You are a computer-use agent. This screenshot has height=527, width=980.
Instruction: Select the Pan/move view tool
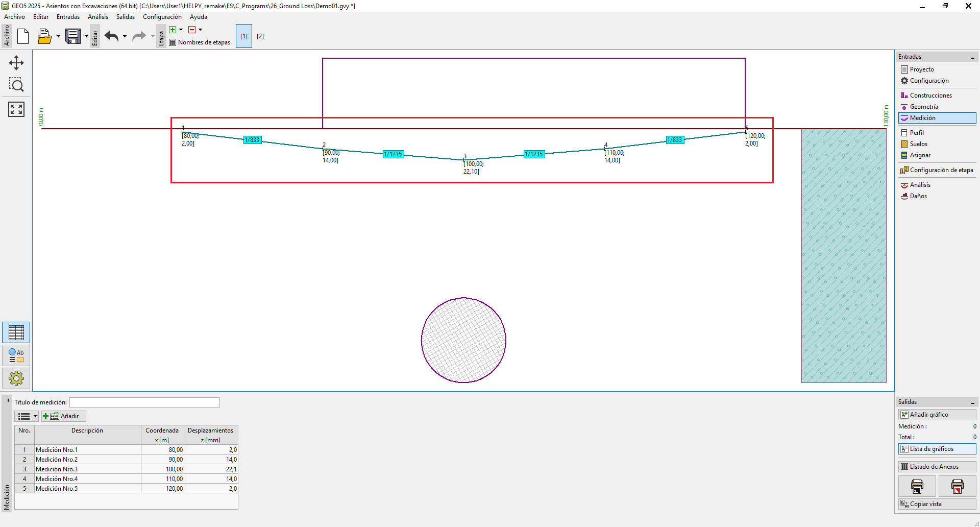[16, 63]
